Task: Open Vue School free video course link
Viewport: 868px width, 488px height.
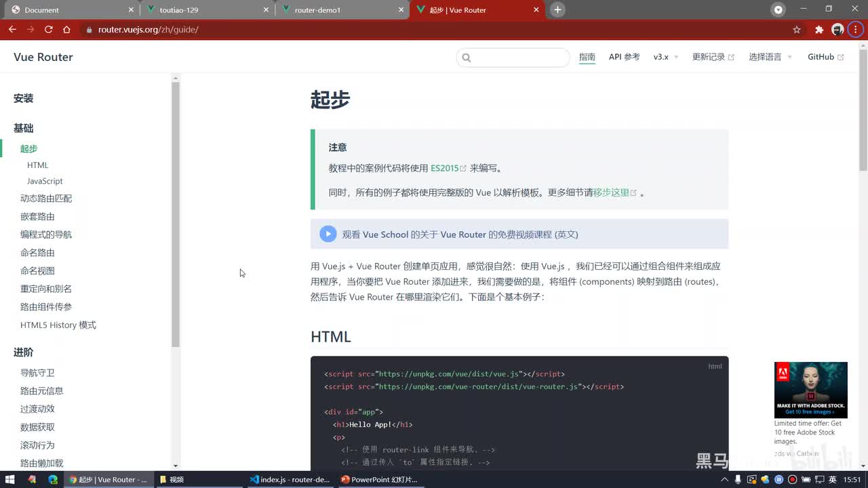Action: coord(460,235)
